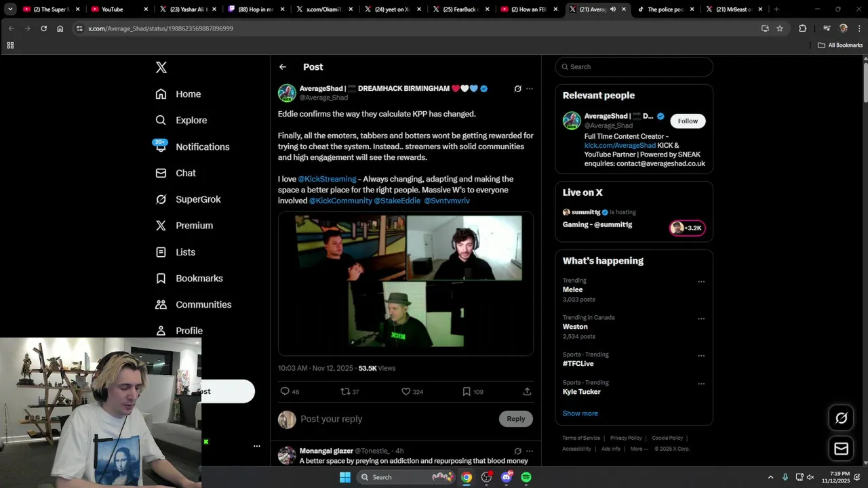Open more options for the Melee trend

tap(701, 282)
